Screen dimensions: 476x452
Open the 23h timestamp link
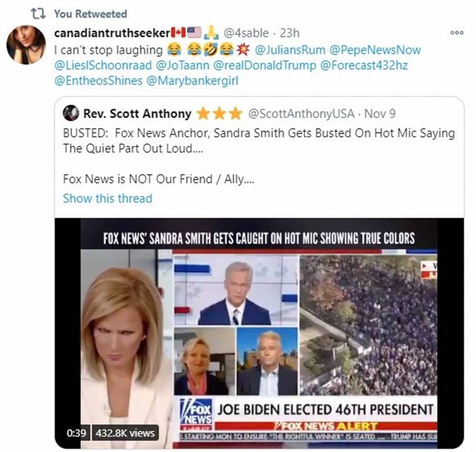tap(290, 33)
